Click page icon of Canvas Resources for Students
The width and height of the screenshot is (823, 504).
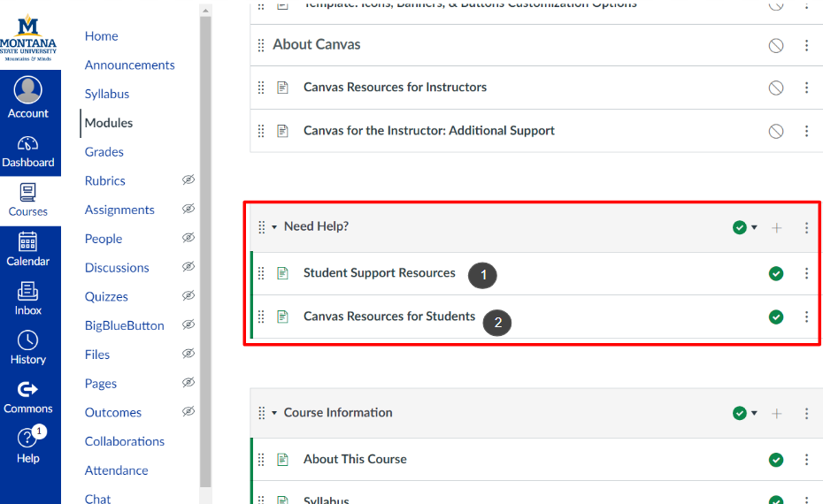282,317
